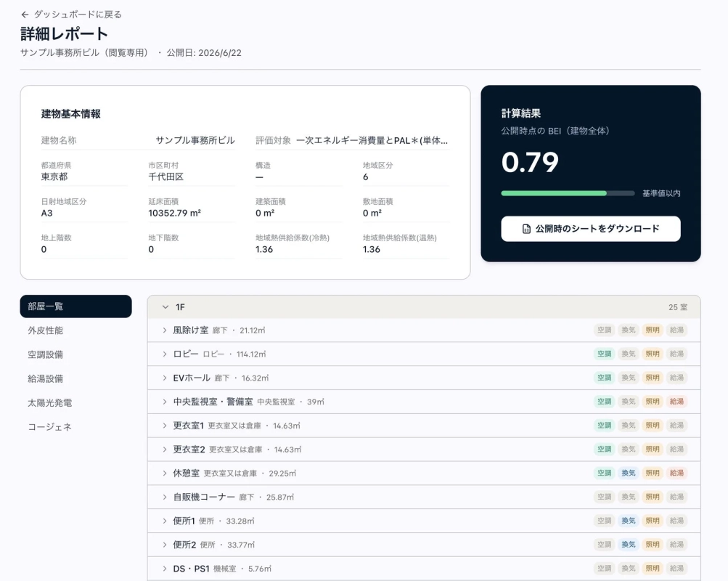Screen dimensions: 728x581
Task: Click the 換気 badge for 休憩室 row
Action: click(628, 474)
